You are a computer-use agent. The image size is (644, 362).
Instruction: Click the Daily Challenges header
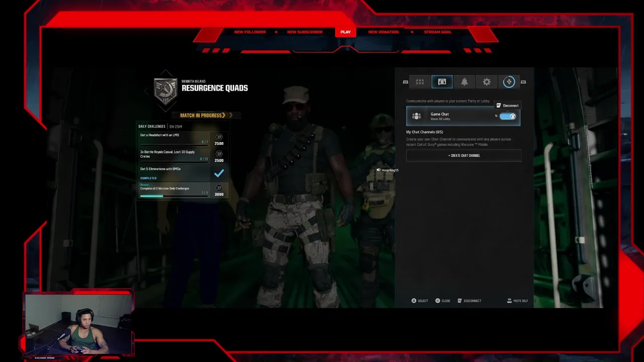pos(152,127)
